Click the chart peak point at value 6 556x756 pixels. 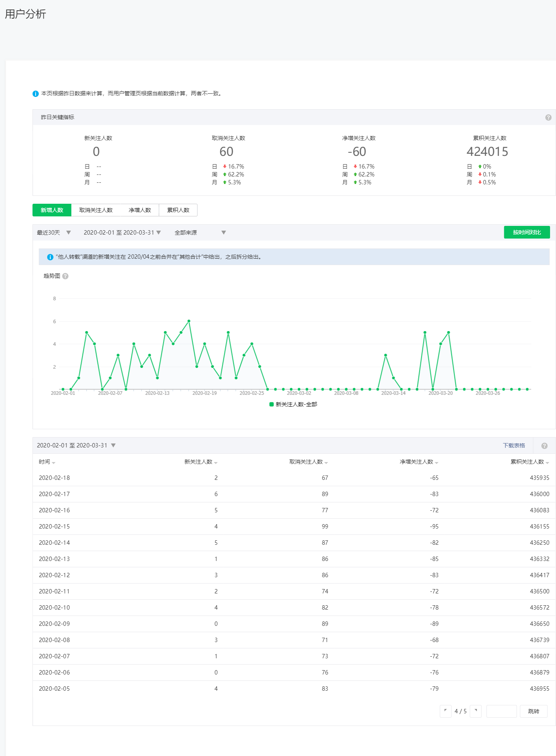(189, 321)
